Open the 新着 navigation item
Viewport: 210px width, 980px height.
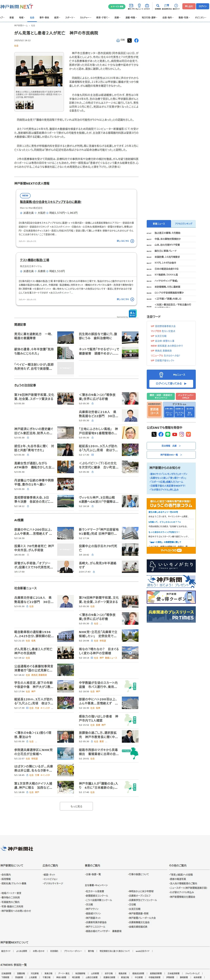coord(11,17)
